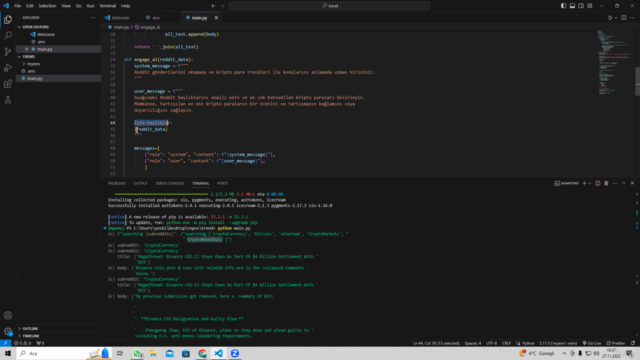The width and height of the screenshot is (640, 360).
Task: Switch to the Output panel tab
Action: 140,183
